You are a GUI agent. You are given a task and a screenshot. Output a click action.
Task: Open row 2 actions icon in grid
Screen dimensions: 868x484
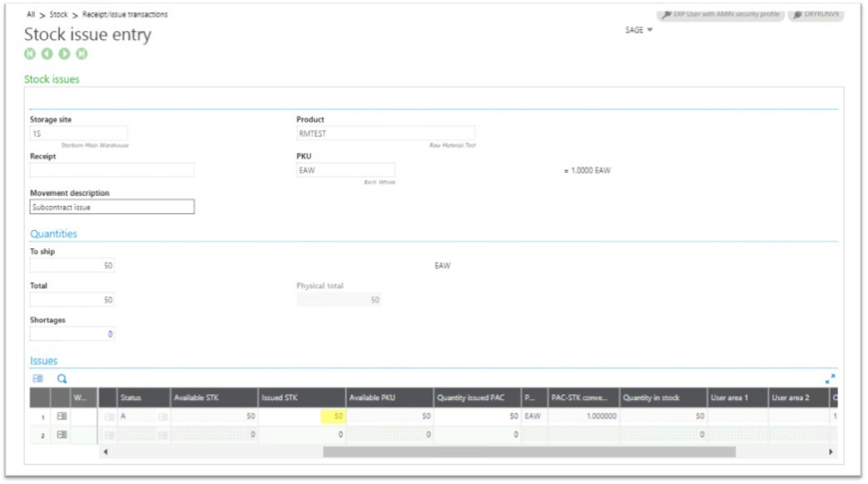[x=62, y=434]
